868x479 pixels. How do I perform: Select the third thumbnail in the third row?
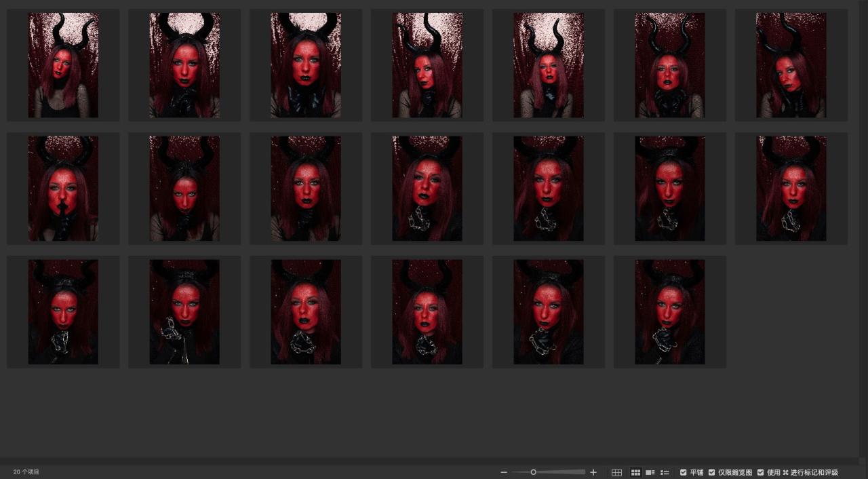point(306,312)
